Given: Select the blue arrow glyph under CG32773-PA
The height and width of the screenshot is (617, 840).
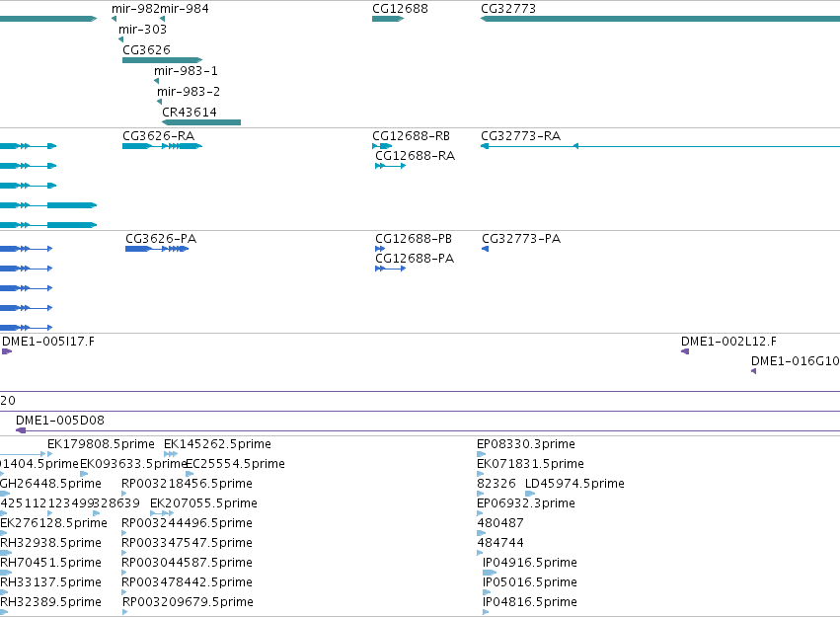Looking at the screenshot, I should tap(485, 249).
